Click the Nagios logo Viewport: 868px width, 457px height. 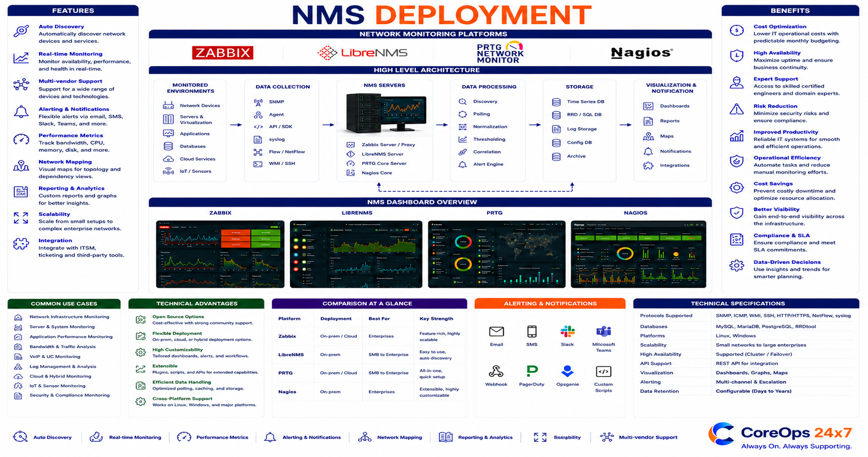[x=641, y=52]
